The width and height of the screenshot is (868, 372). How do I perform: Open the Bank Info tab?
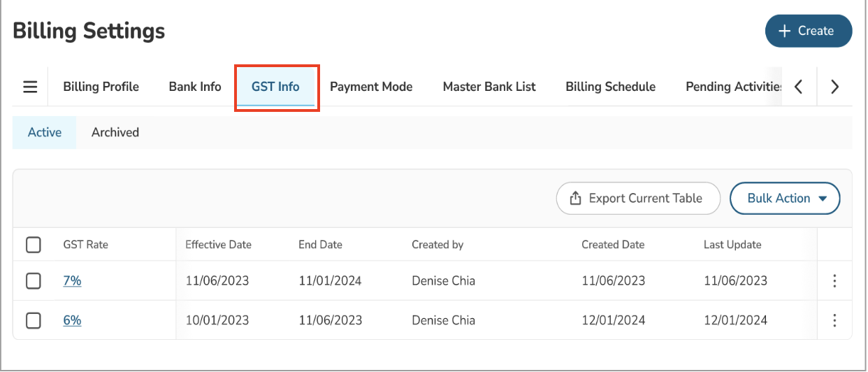(195, 87)
